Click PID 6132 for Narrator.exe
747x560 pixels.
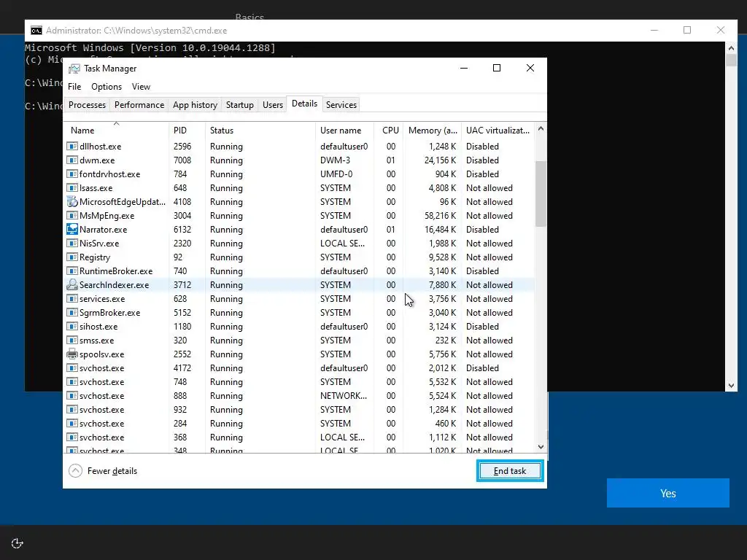coord(182,229)
